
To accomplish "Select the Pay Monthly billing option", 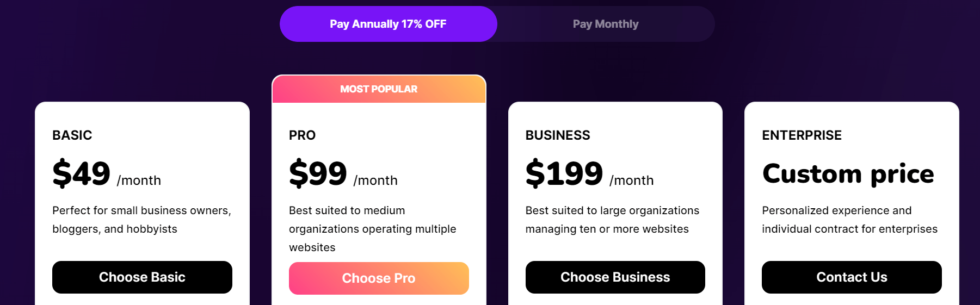I will pos(606,24).
